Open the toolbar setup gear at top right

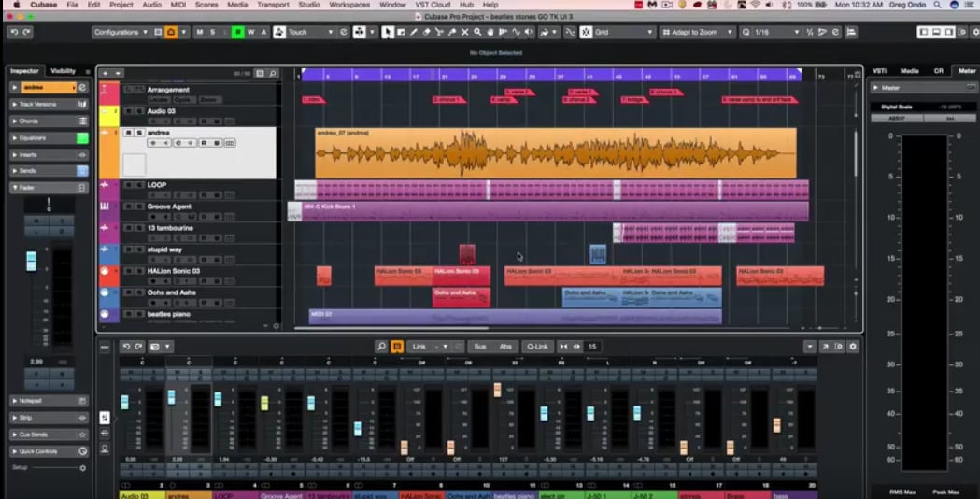coord(974,32)
